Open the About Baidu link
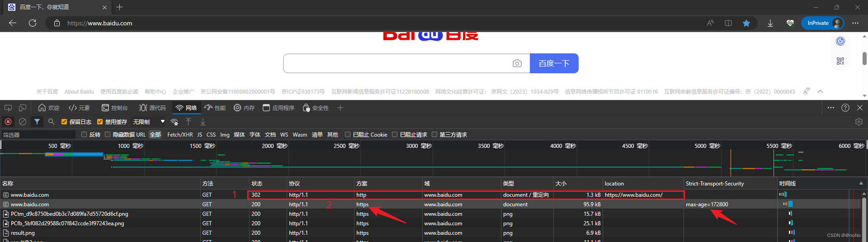868x242 pixels. [79, 92]
